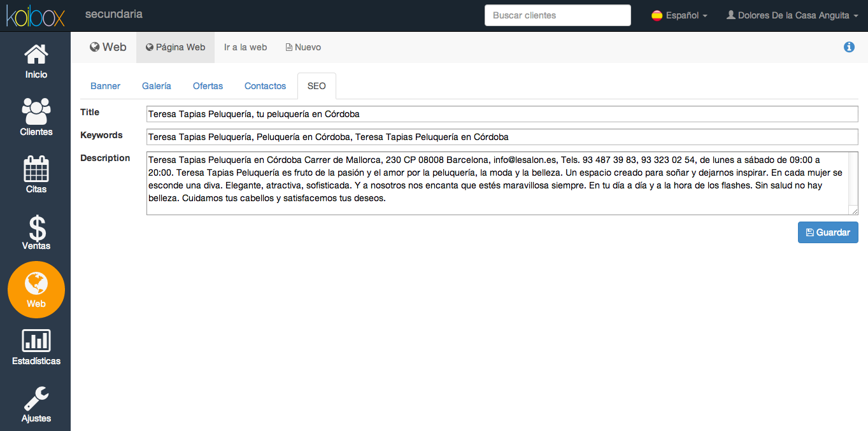Select the orange Web globe icon
Viewport: 868px width, 431px height.
(36, 290)
